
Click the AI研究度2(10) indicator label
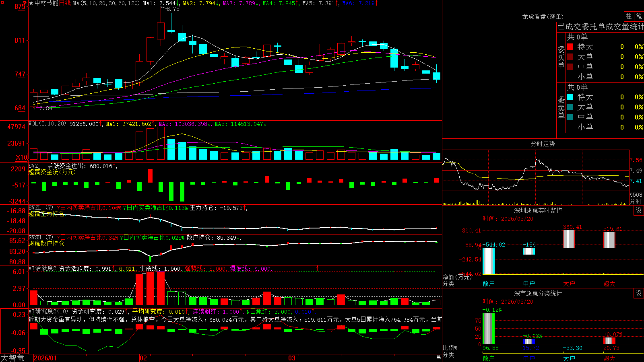coord(48,311)
